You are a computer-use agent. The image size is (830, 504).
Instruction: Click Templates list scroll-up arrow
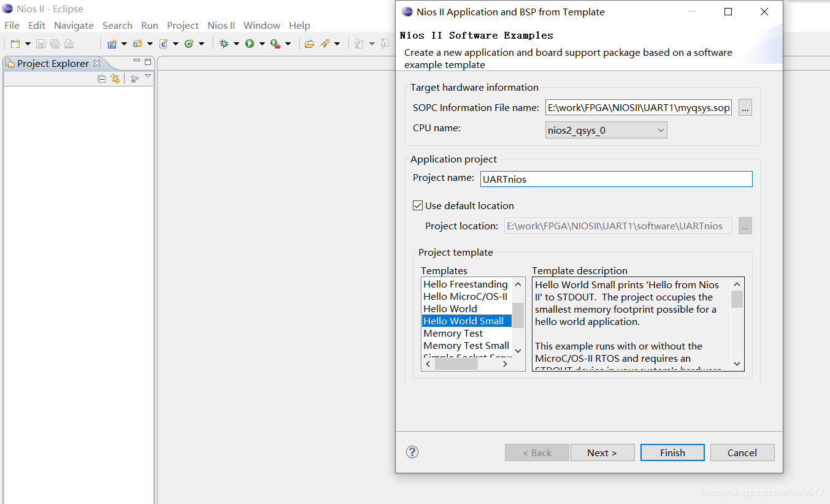518,284
